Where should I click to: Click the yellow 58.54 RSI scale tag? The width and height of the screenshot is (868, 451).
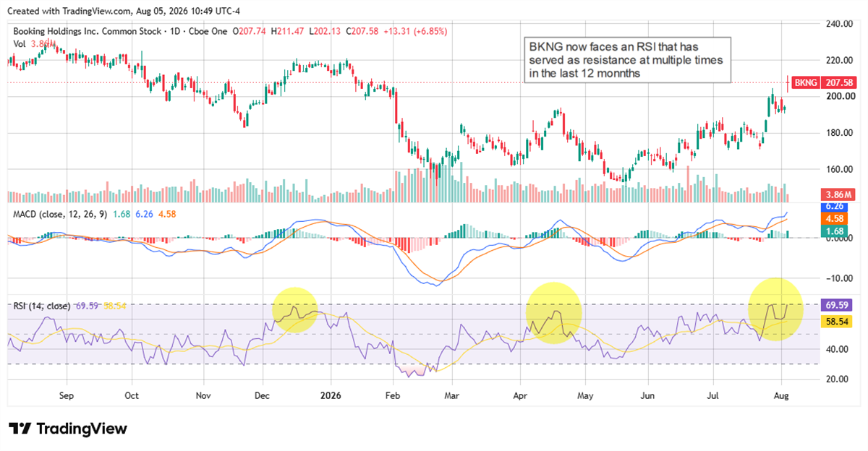[x=836, y=321]
